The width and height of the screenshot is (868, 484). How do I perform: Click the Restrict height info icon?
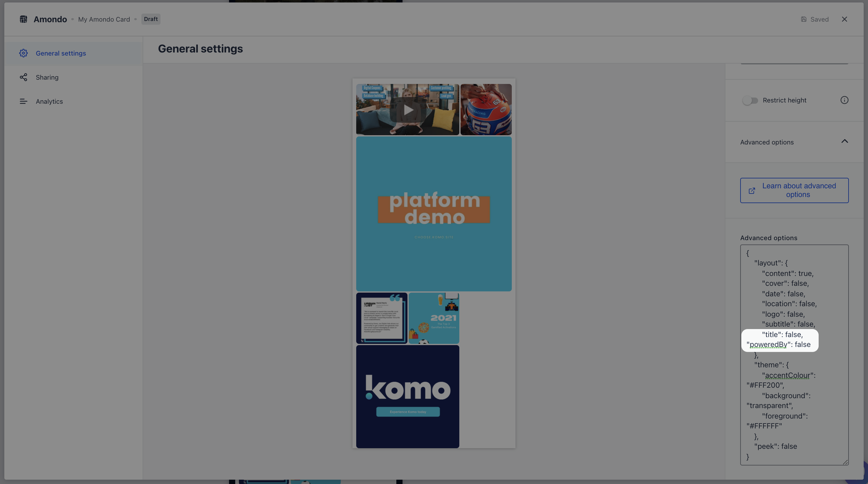(844, 100)
